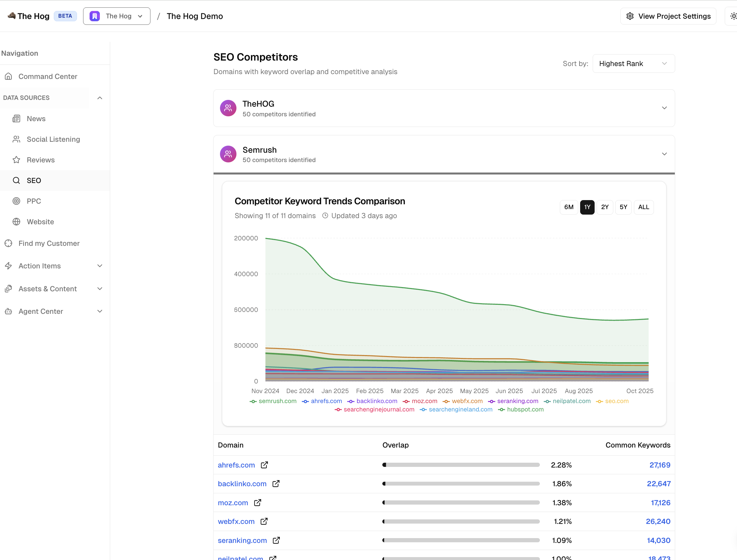Image resolution: width=737 pixels, height=560 pixels.
Task: Open the Highest Rank sort dropdown
Action: coord(633,63)
